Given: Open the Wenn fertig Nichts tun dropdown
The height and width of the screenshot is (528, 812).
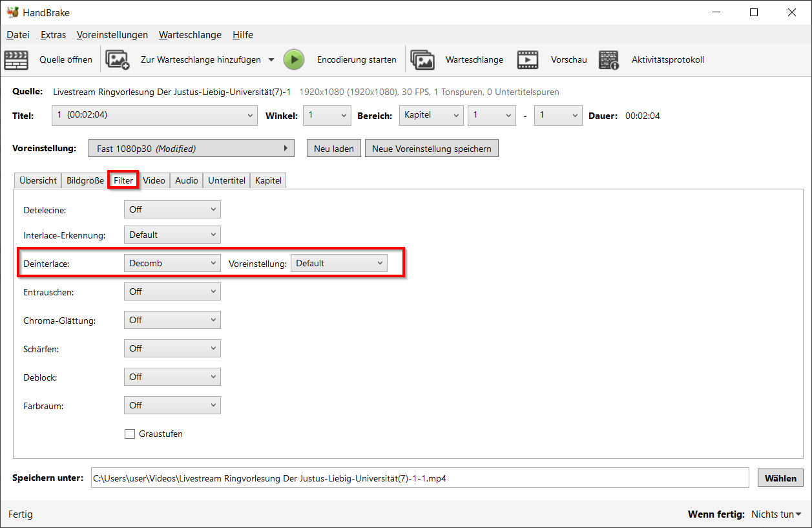Looking at the screenshot, I should tap(776, 514).
